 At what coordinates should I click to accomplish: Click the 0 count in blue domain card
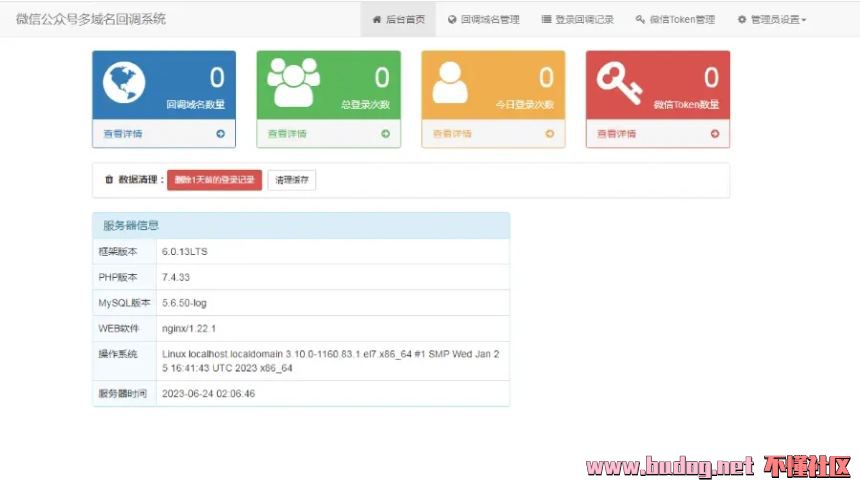click(217, 77)
